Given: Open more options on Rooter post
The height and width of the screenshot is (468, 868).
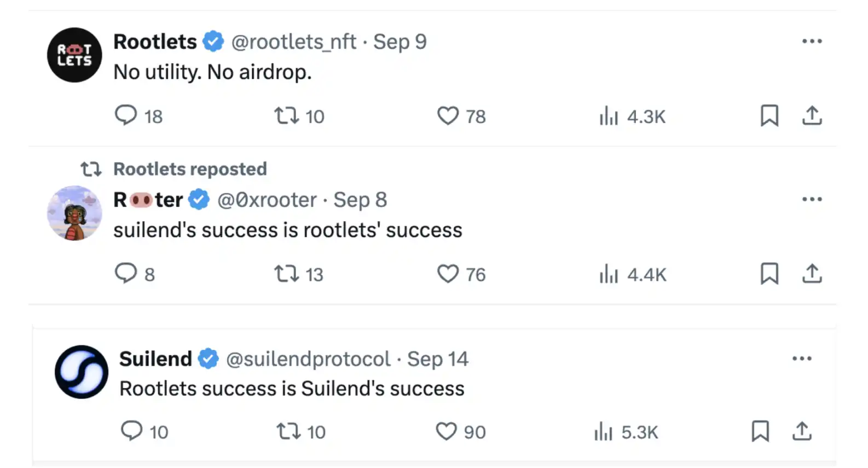Looking at the screenshot, I should click(x=812, y=199).
